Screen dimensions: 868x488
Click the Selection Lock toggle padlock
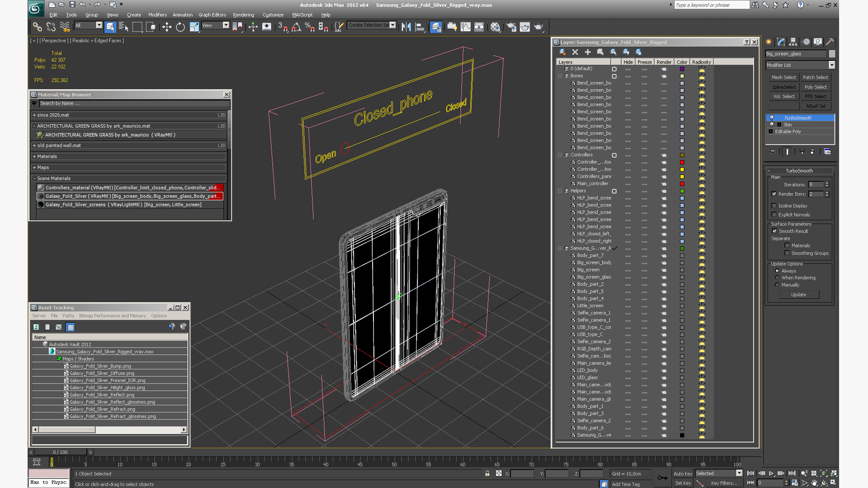487,474
